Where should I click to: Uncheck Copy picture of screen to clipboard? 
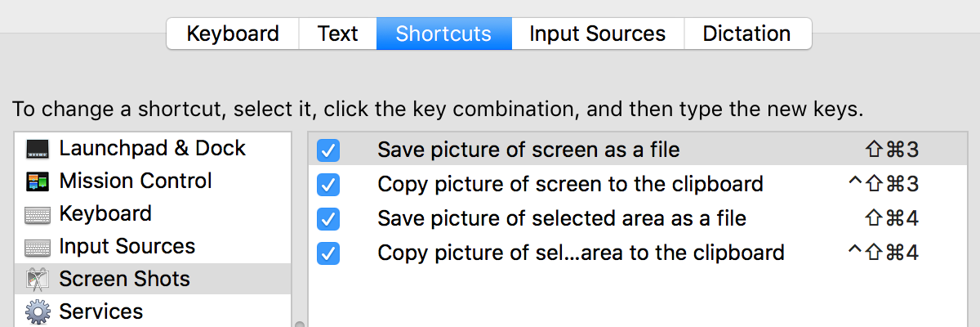tap(328, 185)
